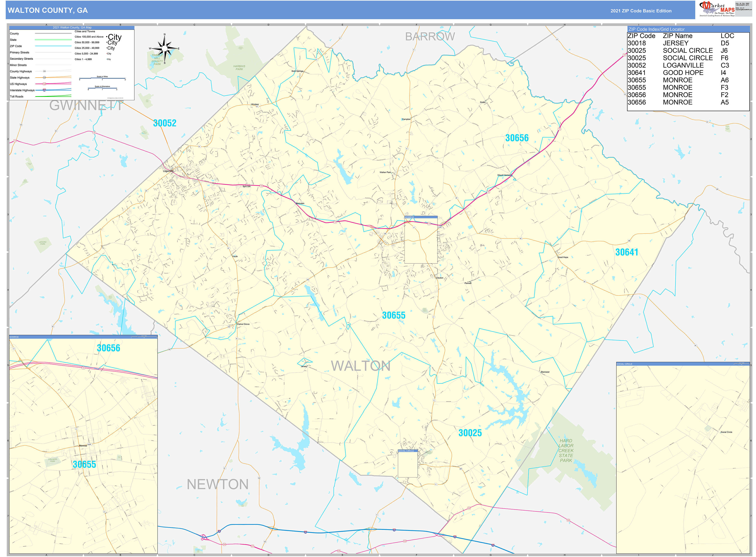The width and height of the screenshot is (756, 557).
Task: Click "Interstate Highways" legend entry
Action: coord(22,90)
